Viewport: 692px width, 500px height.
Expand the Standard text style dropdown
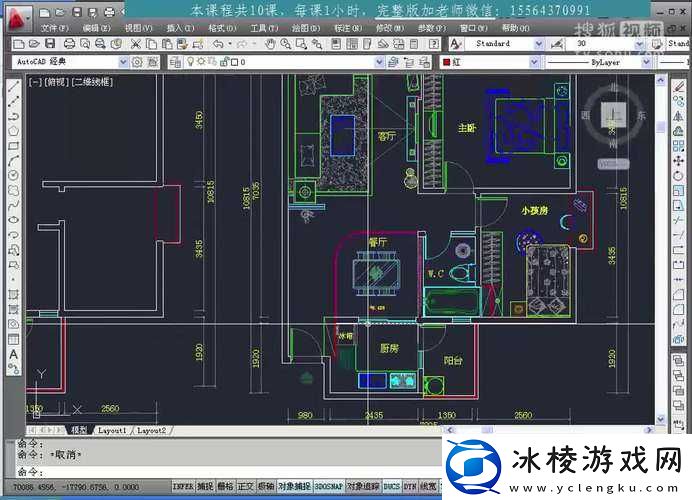[x=539, y=44]
